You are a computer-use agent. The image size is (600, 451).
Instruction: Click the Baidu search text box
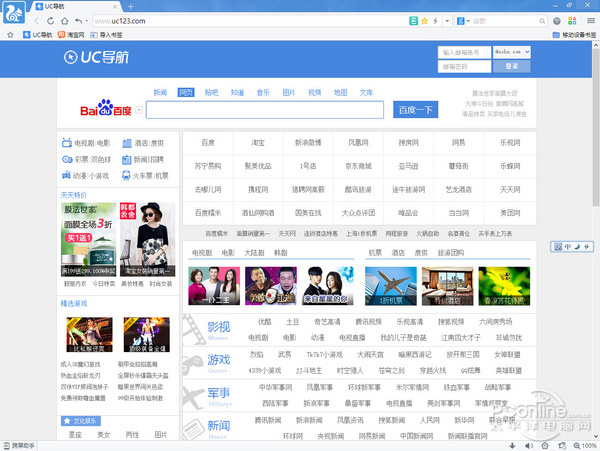[x=265, y=110]
